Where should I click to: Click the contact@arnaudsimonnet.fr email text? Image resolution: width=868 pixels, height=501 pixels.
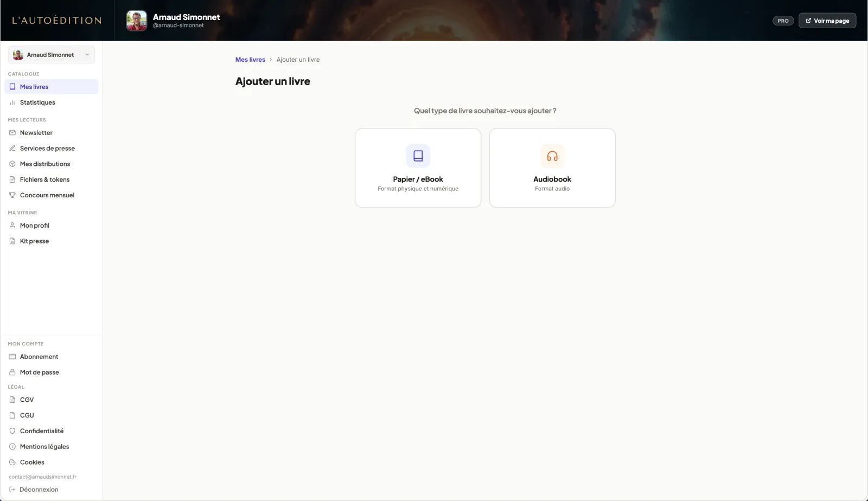click(x=43, y=477)
